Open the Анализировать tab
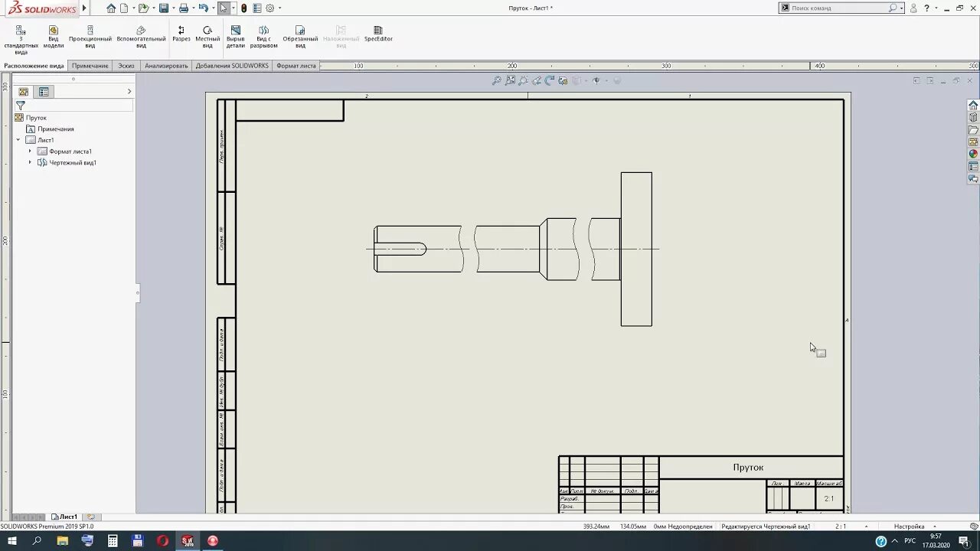This screenshot has width=980, height=551. coord(166,66)
